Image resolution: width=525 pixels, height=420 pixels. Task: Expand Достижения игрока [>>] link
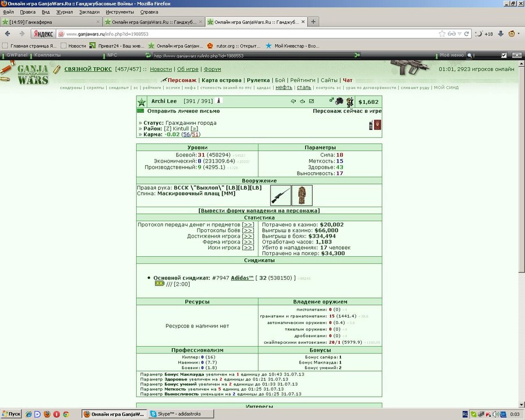[x=248, y=236]
